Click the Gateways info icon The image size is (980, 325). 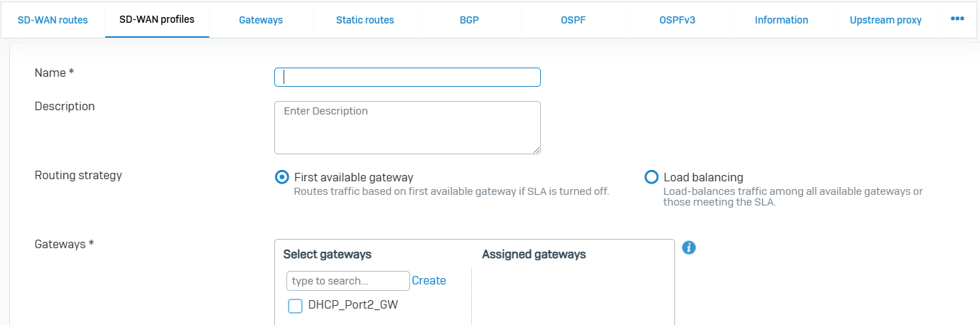point(689,247)
